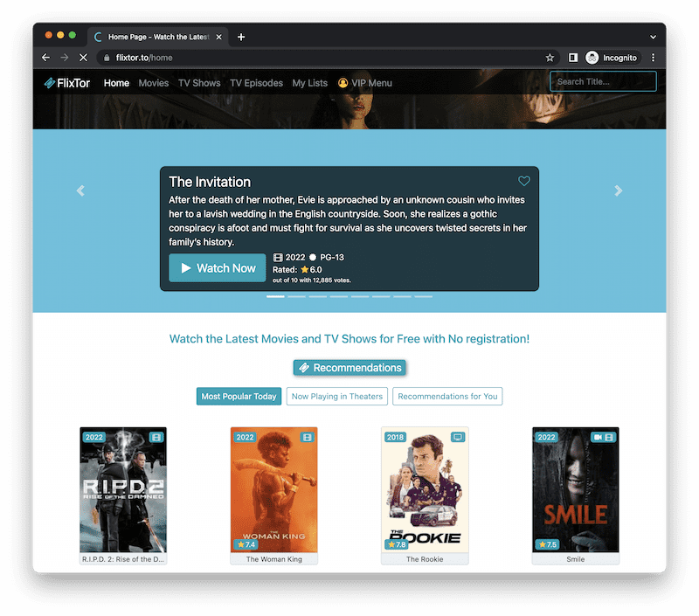699x616 pixels.
Task: Select the Recommendations for You tab
Action: 447,397
